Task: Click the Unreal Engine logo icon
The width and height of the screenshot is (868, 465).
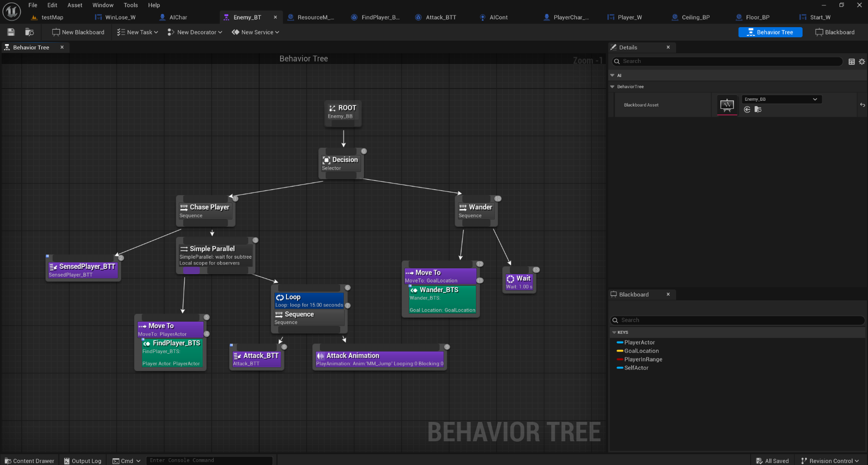Action: (x=12, y=12)
